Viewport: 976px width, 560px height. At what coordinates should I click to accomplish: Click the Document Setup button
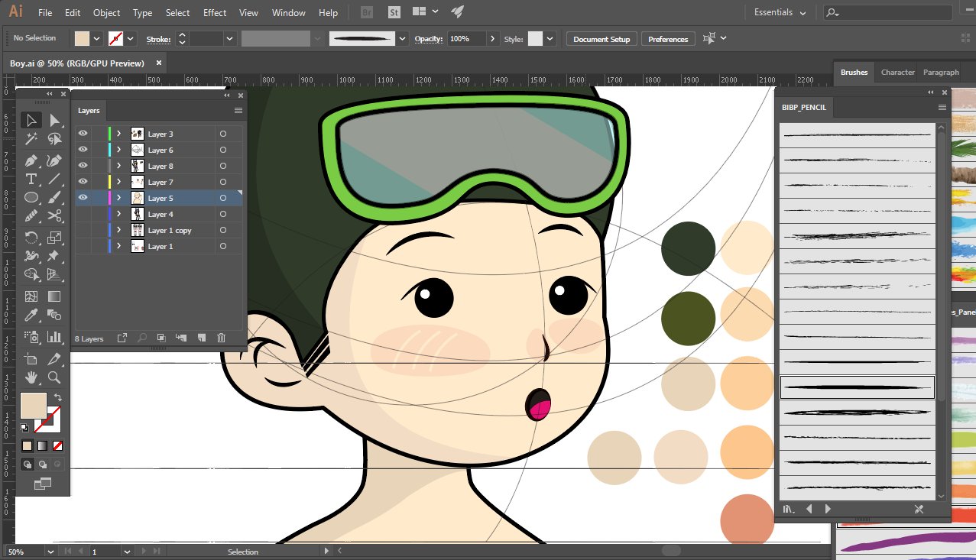click(601, 39)
